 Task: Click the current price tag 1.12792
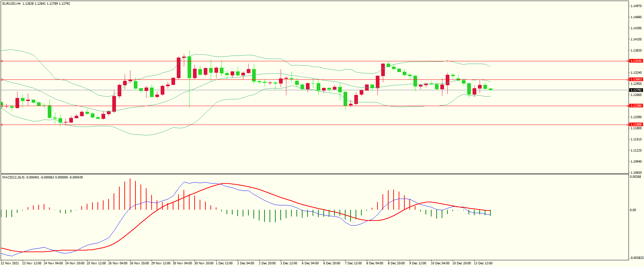click(x=636, y=90)
